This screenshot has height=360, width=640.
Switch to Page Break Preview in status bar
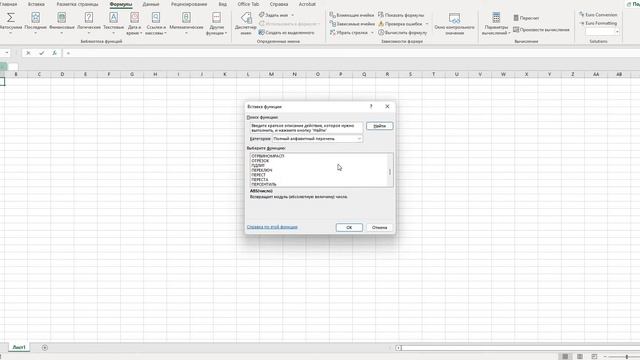pyautogui.click(x=594, y=356)
